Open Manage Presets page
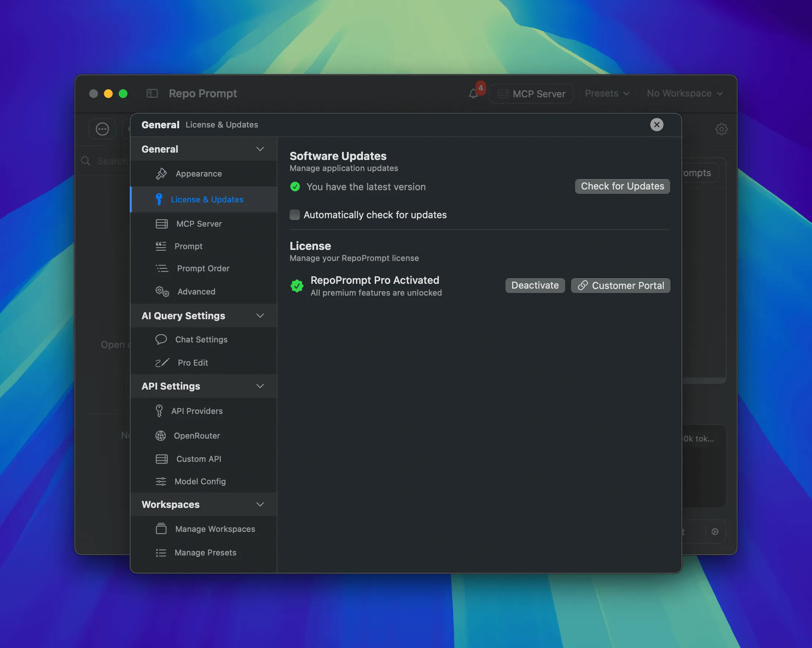The image size is (812, 648). [x=204, y=552]
